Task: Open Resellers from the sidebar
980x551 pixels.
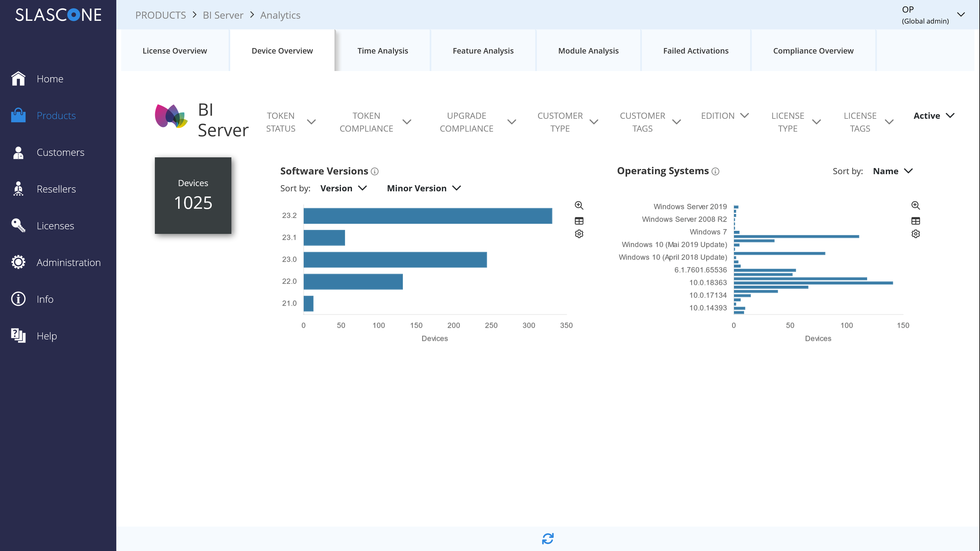Action: (56, 189)
